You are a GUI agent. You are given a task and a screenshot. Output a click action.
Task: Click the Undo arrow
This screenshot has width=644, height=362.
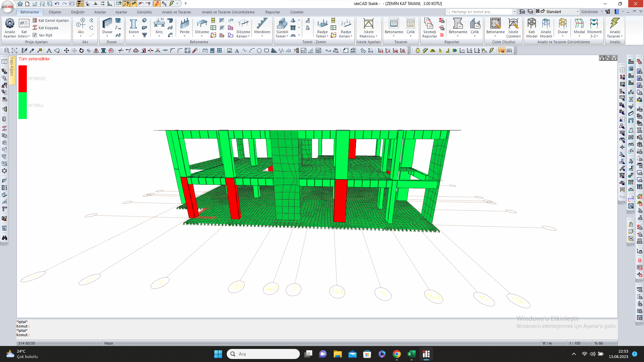57,4
